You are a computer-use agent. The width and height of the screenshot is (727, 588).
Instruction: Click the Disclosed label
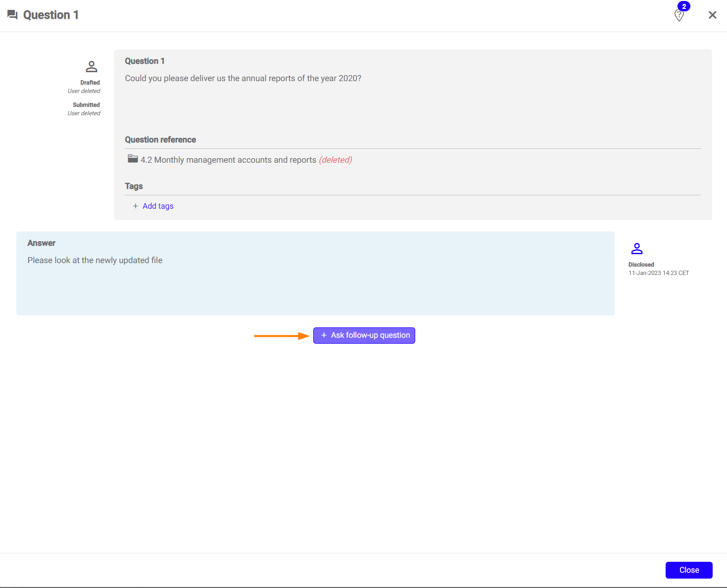pos(641,265)
